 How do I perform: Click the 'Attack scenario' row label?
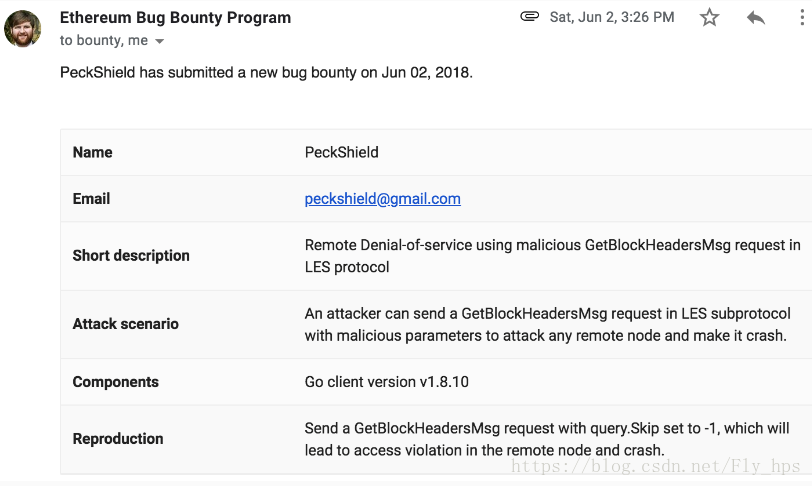125,324
